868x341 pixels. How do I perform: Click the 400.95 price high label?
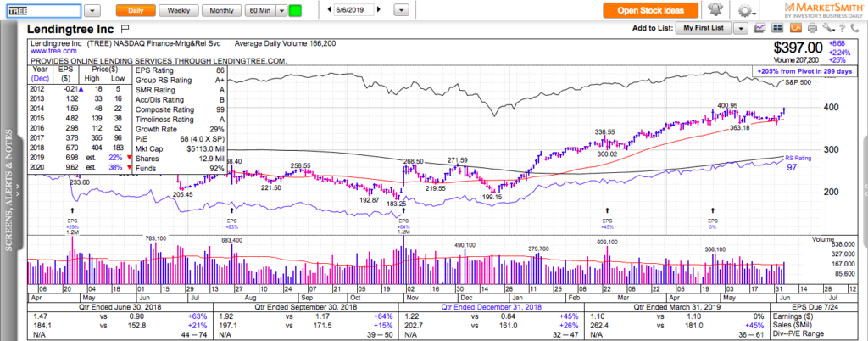click(x=726, y=105)
